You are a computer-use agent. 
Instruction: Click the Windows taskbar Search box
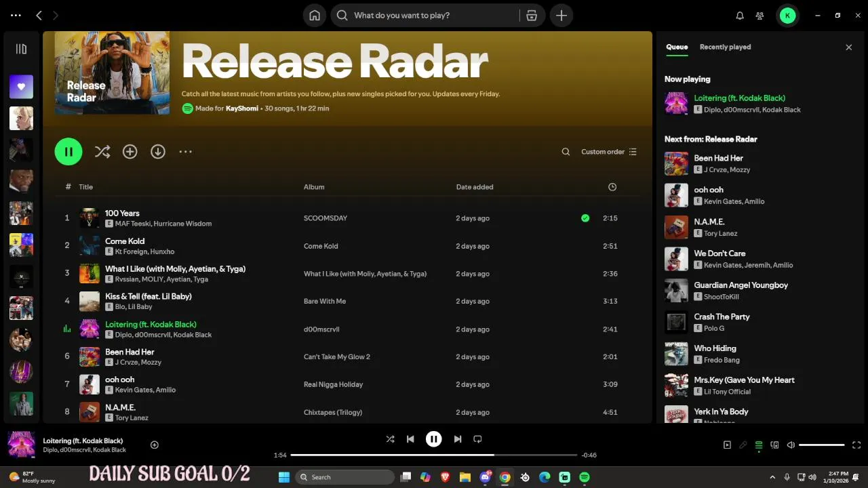[346, 477]
